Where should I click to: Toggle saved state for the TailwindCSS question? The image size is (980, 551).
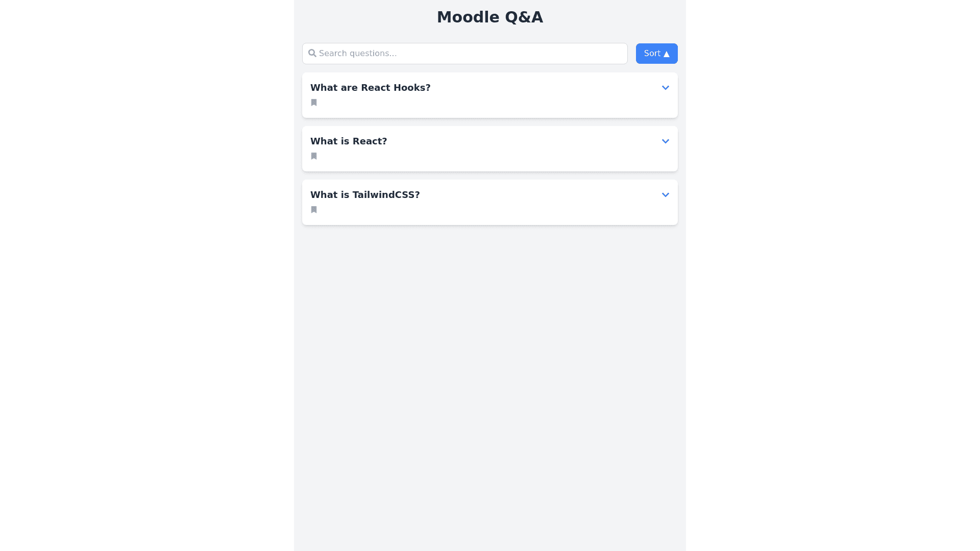(x=314, y=210)
